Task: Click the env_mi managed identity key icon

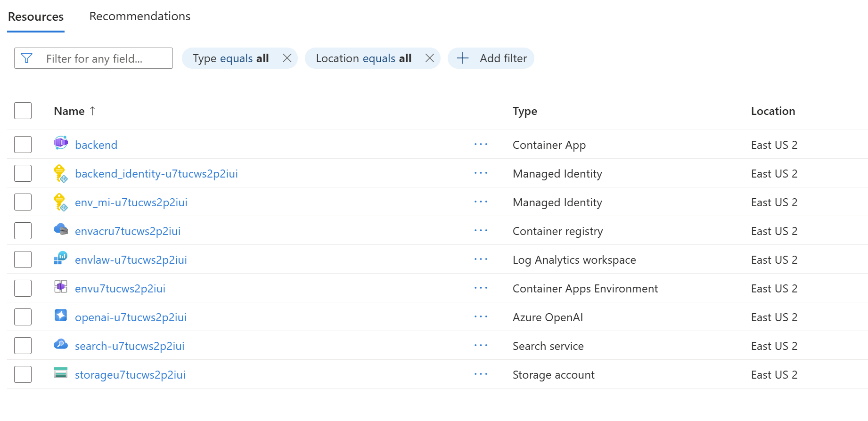Action: 60,202
